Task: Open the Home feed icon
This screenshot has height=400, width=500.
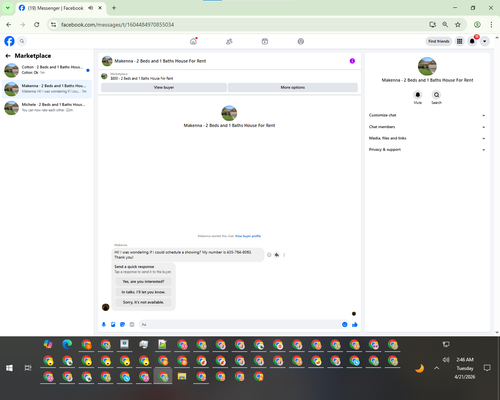Action: pos(193,41)
